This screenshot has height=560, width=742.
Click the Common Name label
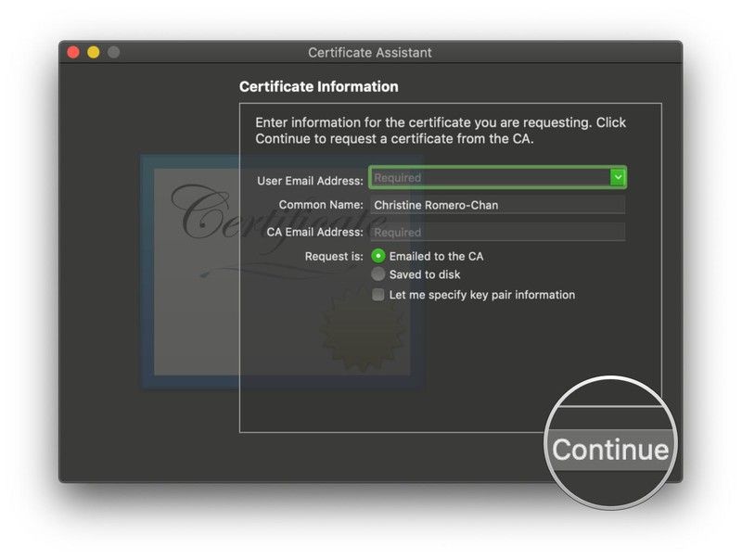coord(321,205)
